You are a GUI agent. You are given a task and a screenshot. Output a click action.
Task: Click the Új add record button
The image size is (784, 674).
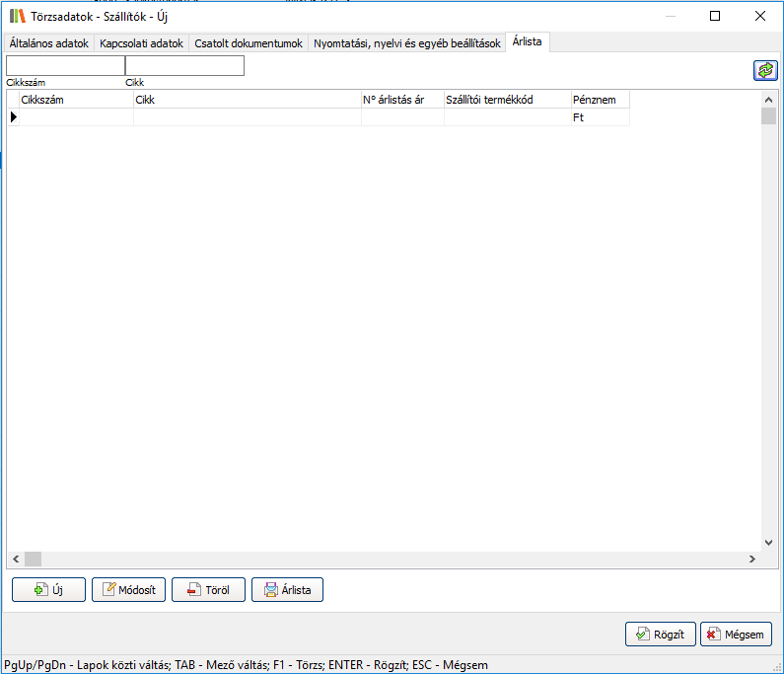(x=48, y=590)
